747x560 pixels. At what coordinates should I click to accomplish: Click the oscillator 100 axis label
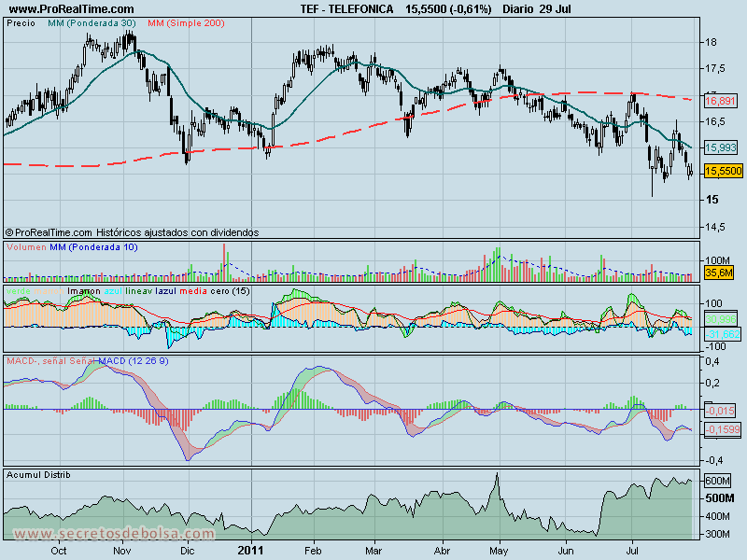(x=714, y=304)
